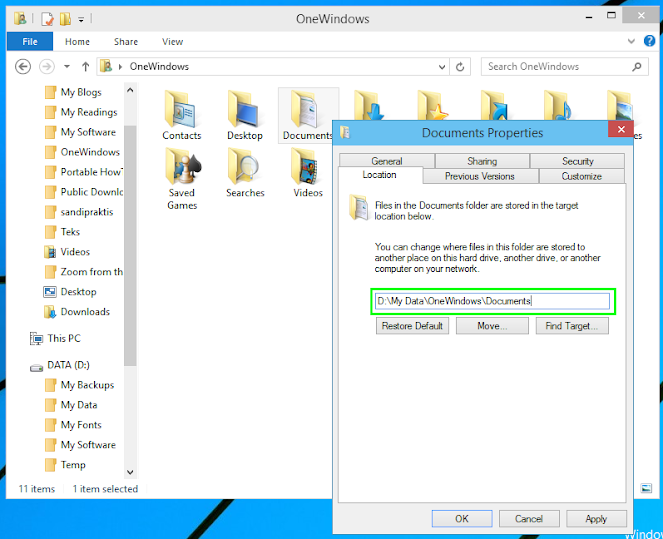
Task: Refresh the OneWindows folder view
Action: [460, 66]
